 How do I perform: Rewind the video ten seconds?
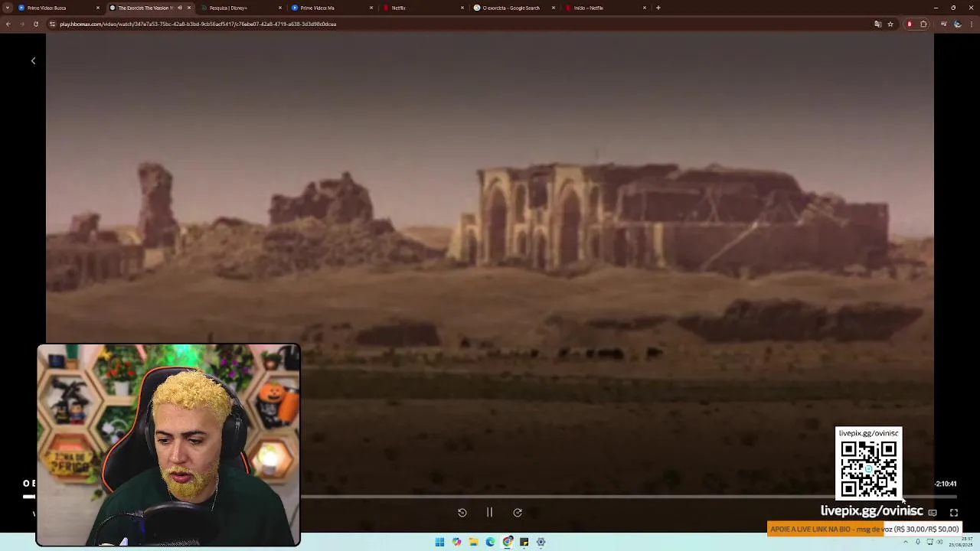462,513
